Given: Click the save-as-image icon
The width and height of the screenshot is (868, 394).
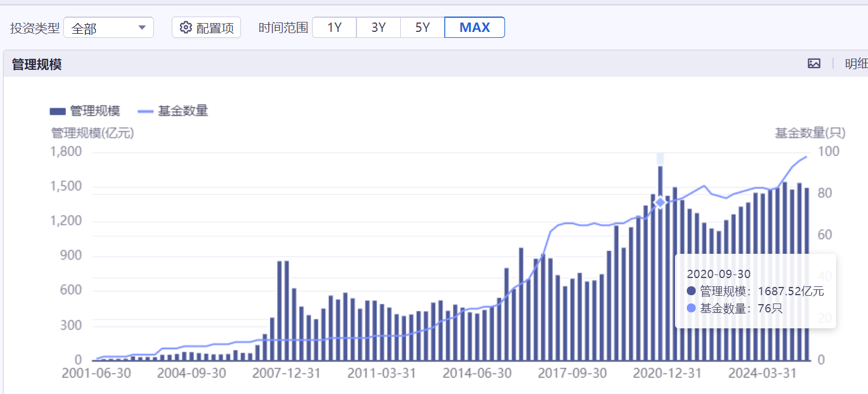Looking at the screenshot, I should [814, 64].
